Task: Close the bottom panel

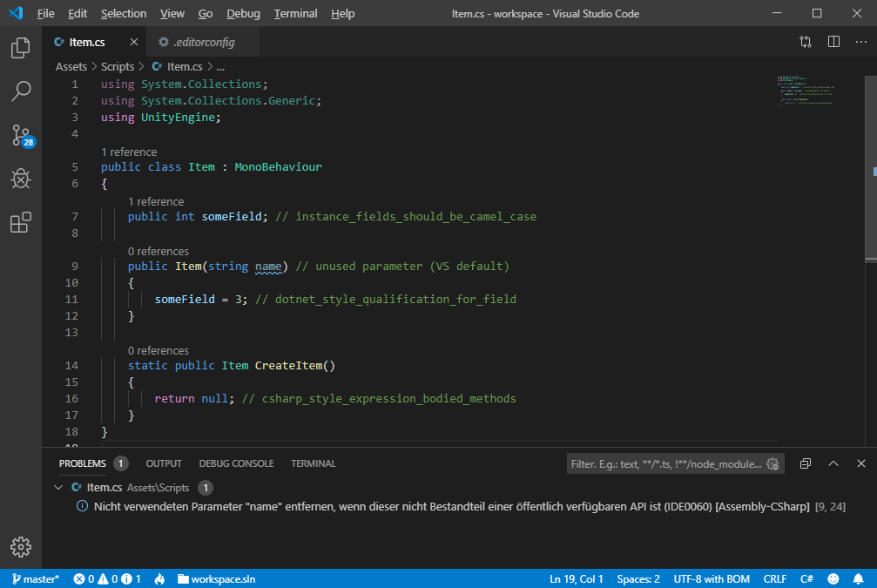Action: pos(860,463)
